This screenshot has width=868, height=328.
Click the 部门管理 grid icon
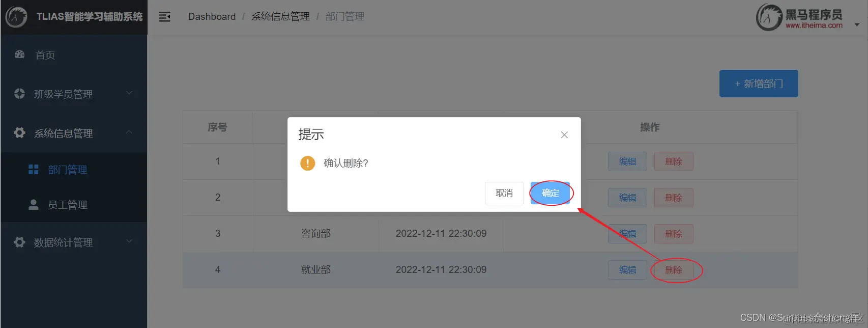(x=34, y=170)
